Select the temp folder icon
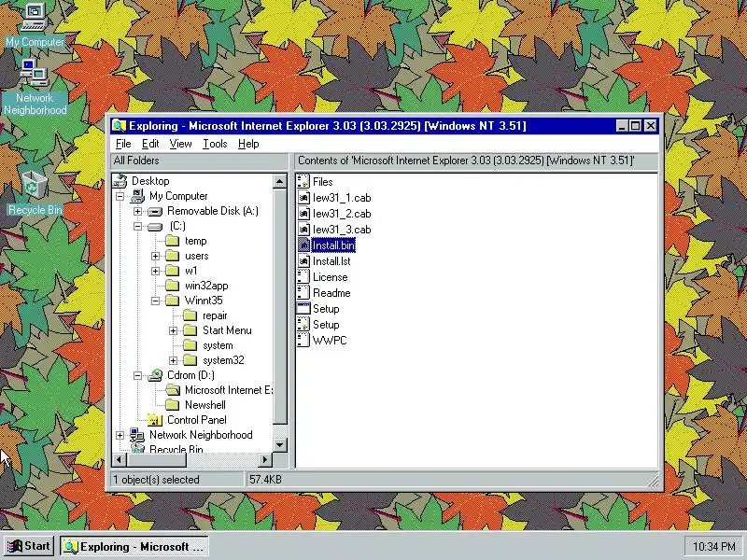Image resolution: width=747 pixels, height=560 pixels. (173, 241)
